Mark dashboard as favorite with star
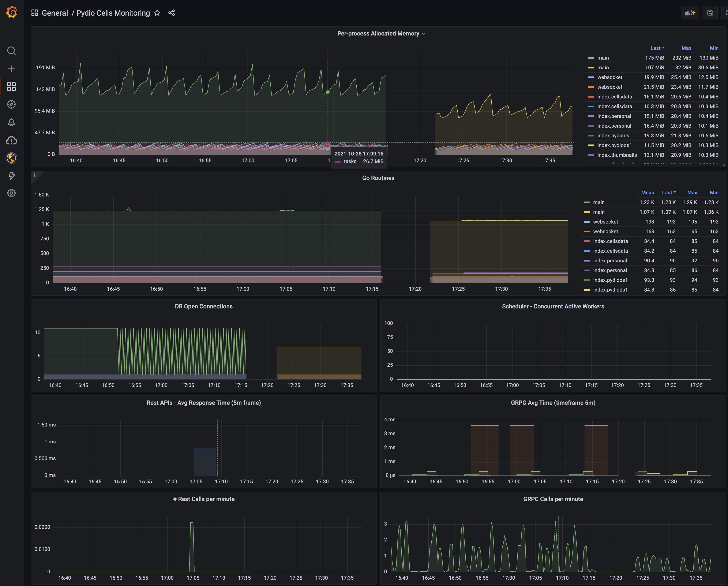Screen dimensions: 728x586 tap(157, 13)
